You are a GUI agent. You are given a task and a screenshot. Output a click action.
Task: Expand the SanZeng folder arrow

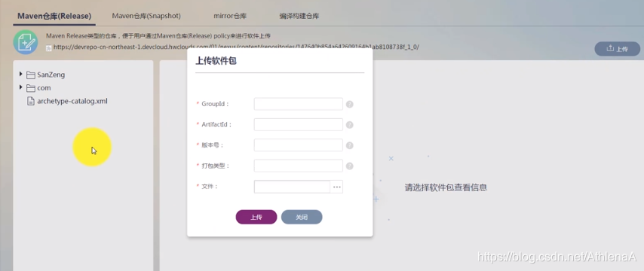21,75
